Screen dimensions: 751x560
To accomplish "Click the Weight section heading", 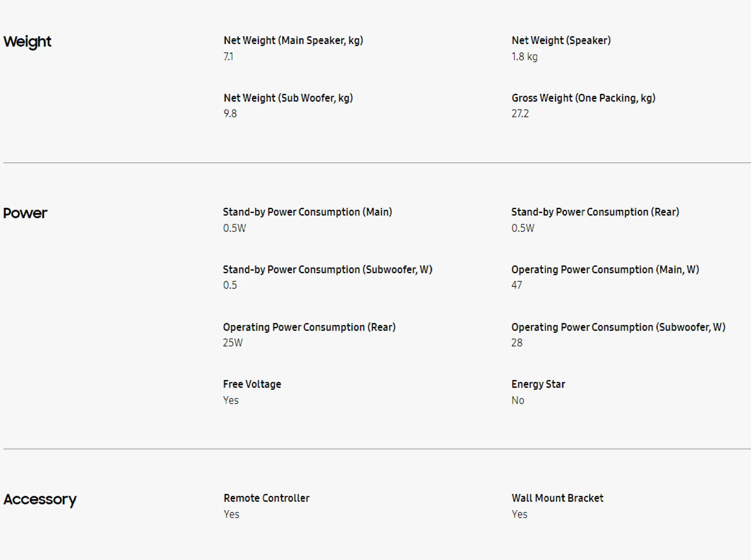I will [x=27, y=42].
